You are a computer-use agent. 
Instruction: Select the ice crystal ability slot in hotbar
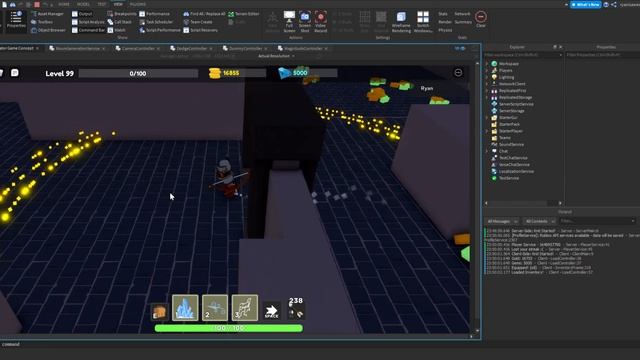pyautogui.click(x=185, y=308)
